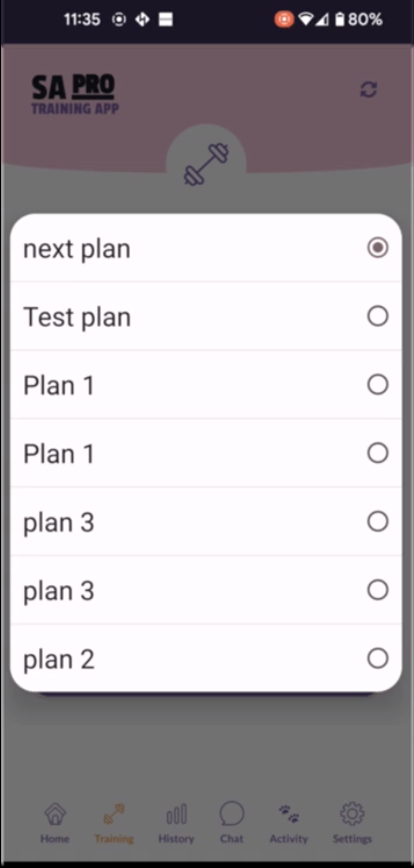Image resolution: width=414 pixels, height=868 pixels.
Task: Choose the first 'Plan 1' radio button
Action: click(377, 384)
